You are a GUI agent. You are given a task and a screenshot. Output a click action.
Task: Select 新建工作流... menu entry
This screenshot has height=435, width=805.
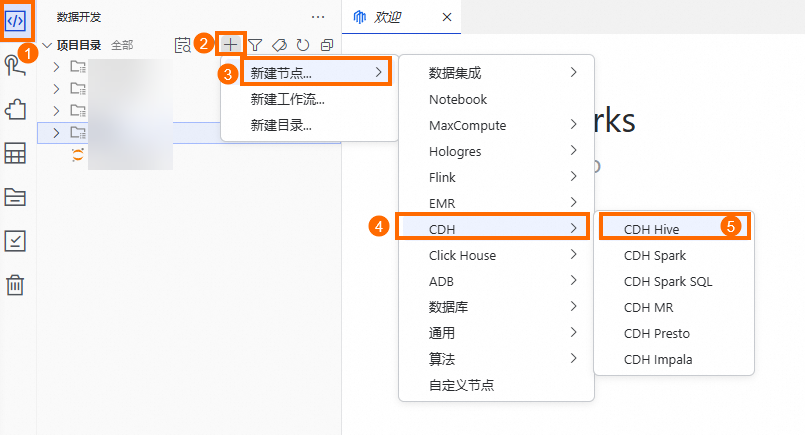point(310,99)
